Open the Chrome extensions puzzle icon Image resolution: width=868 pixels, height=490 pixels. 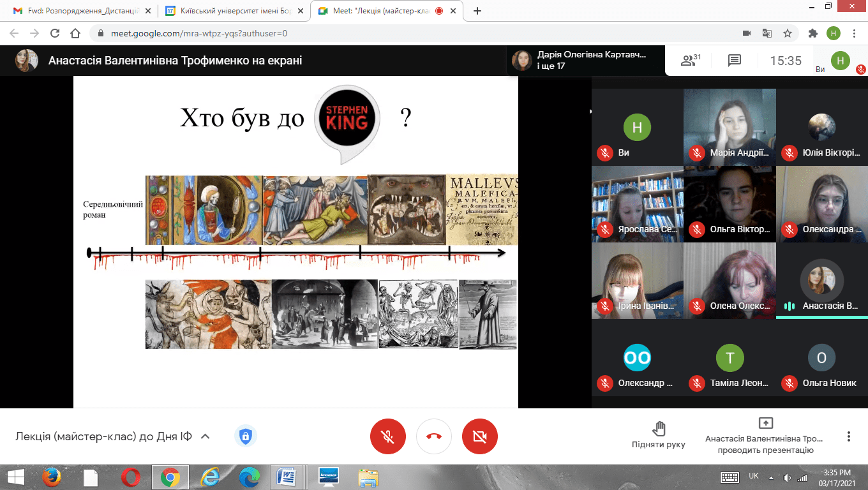(812, 33)
